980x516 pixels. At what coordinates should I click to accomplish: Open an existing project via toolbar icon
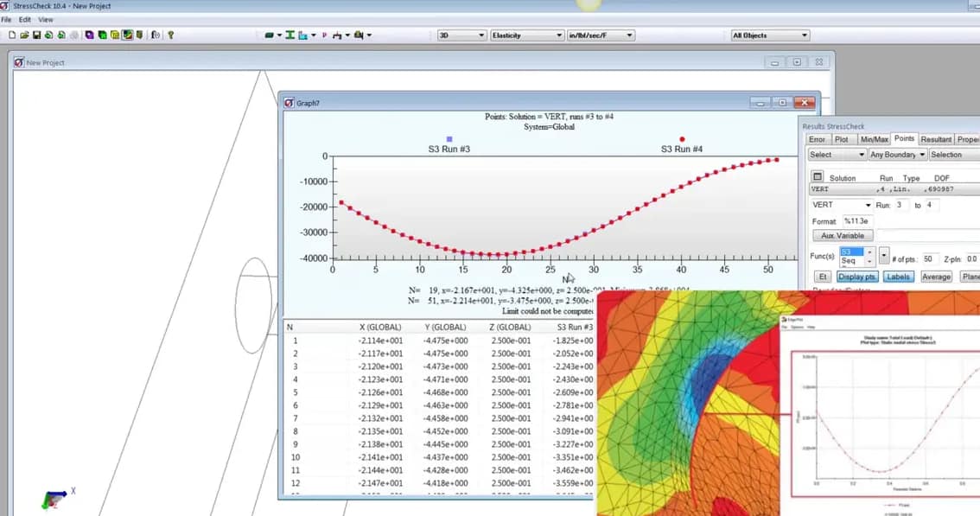point(26,35)
